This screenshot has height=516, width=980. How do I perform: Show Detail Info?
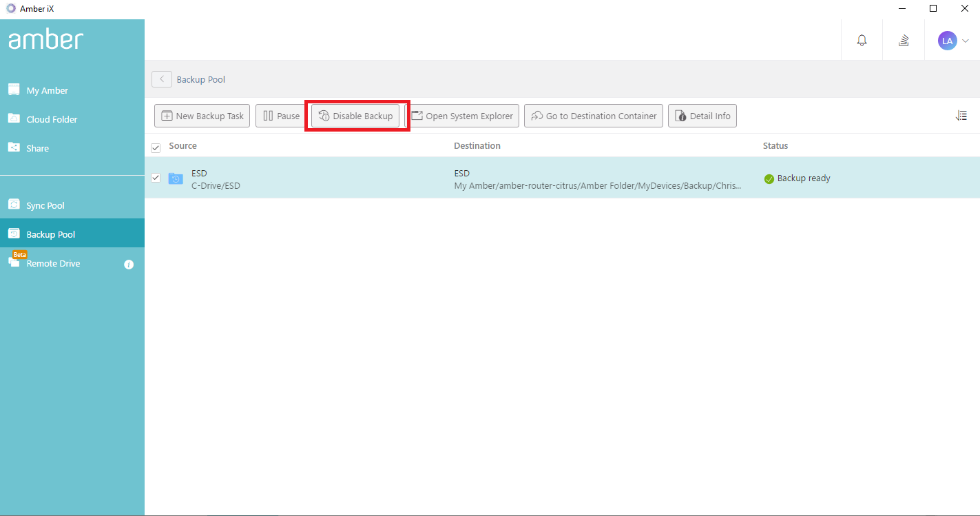pyautogui.click(x=702, y=116)
